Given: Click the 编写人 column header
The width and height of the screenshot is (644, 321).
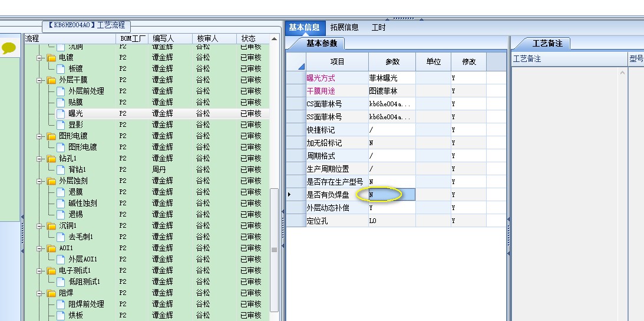Looking at the screenshot, I should coord(170,39).
